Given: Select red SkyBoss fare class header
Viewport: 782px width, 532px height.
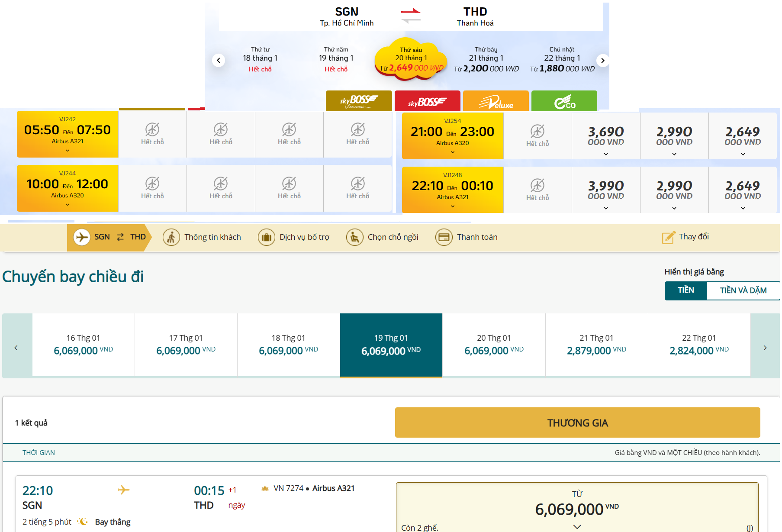Looking at the screenshot, I should click(427, 101).
